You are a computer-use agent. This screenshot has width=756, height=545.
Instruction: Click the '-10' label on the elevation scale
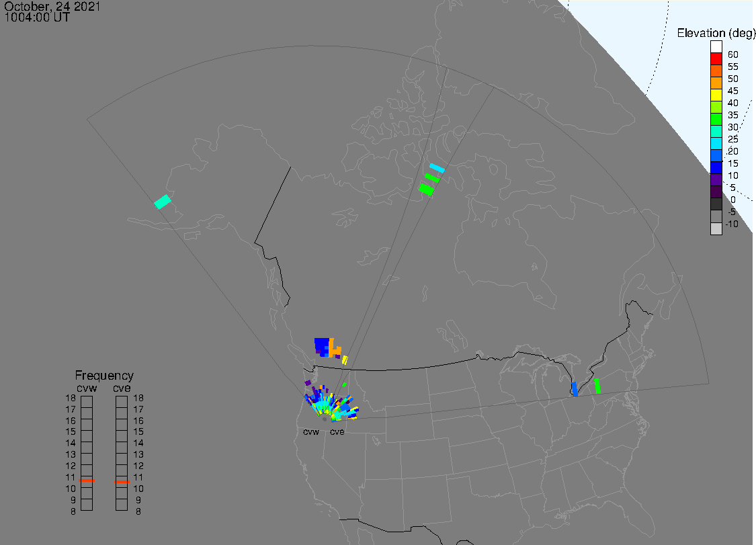coord(732,224)
